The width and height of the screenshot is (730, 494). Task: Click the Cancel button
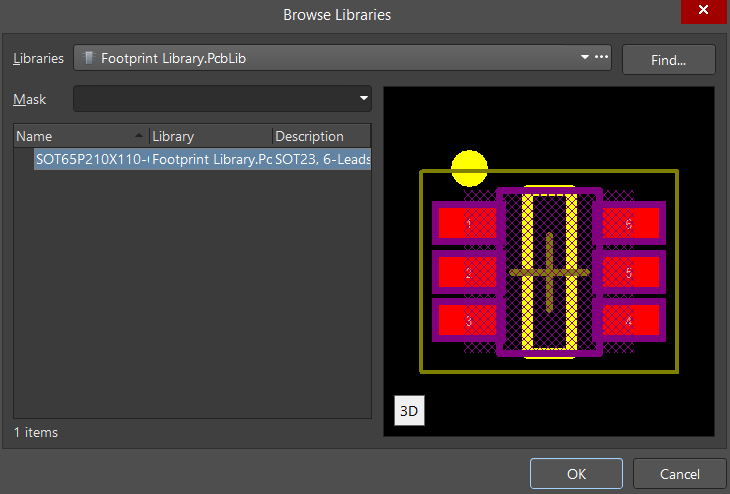tap(679, 474)
